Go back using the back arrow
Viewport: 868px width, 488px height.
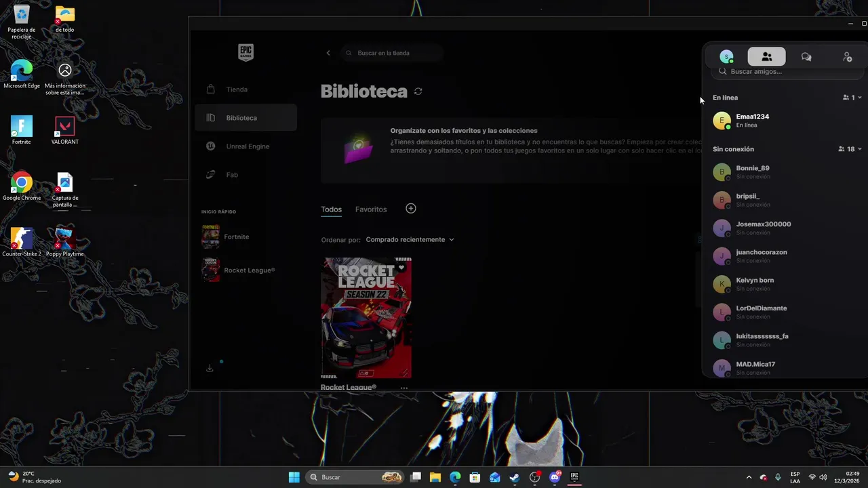tap(328, 53)
